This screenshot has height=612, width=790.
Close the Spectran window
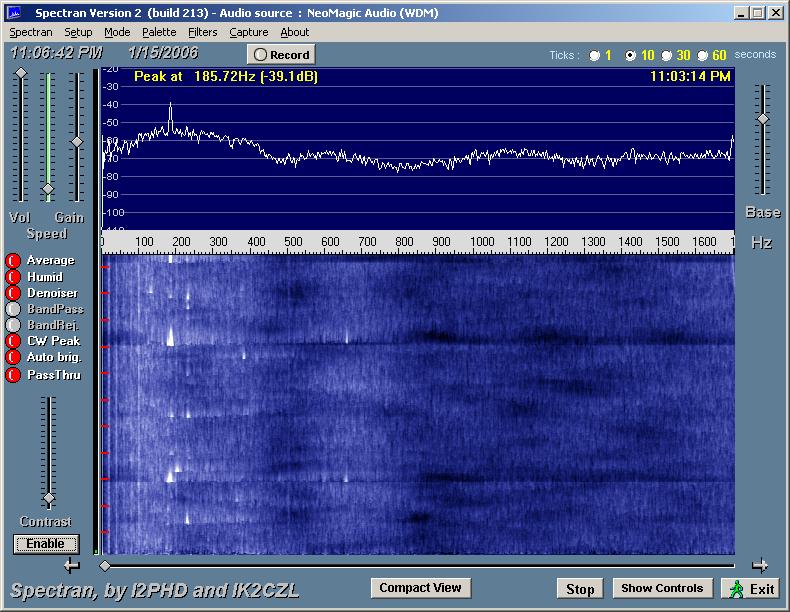[x=775, y=13]
